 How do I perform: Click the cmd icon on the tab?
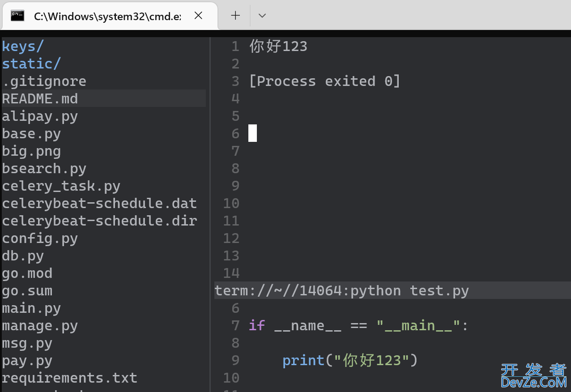click(x=17, y=16)
